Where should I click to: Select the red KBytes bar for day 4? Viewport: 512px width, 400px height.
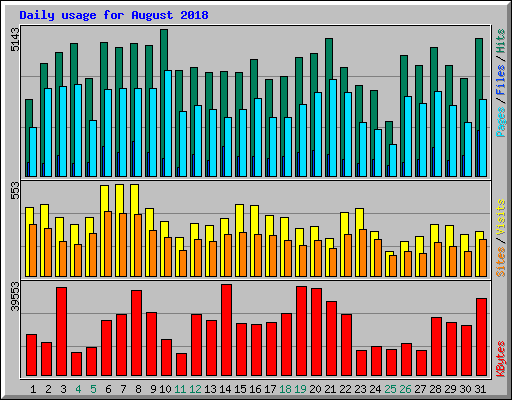[76, 364]
